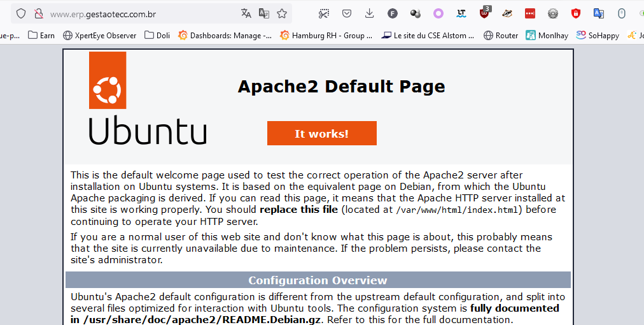Open the Downloads panel arrow icon
The image size is (644, 325).
click(369, 13)
